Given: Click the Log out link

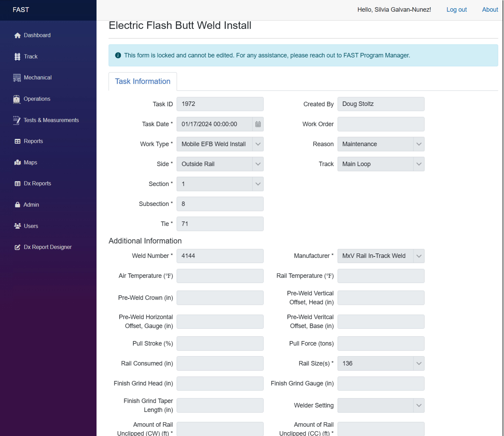Looking at the screenshot, I should coord(457,10).
